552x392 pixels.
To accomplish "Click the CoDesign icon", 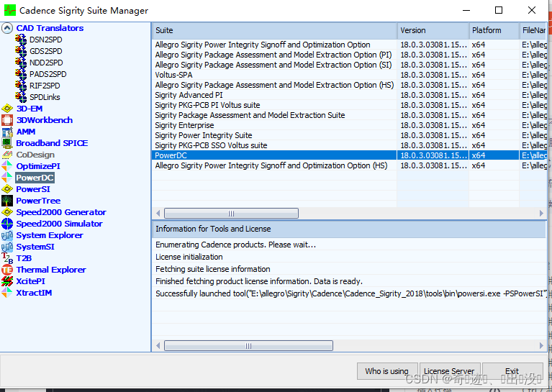I will click(7, 155).
